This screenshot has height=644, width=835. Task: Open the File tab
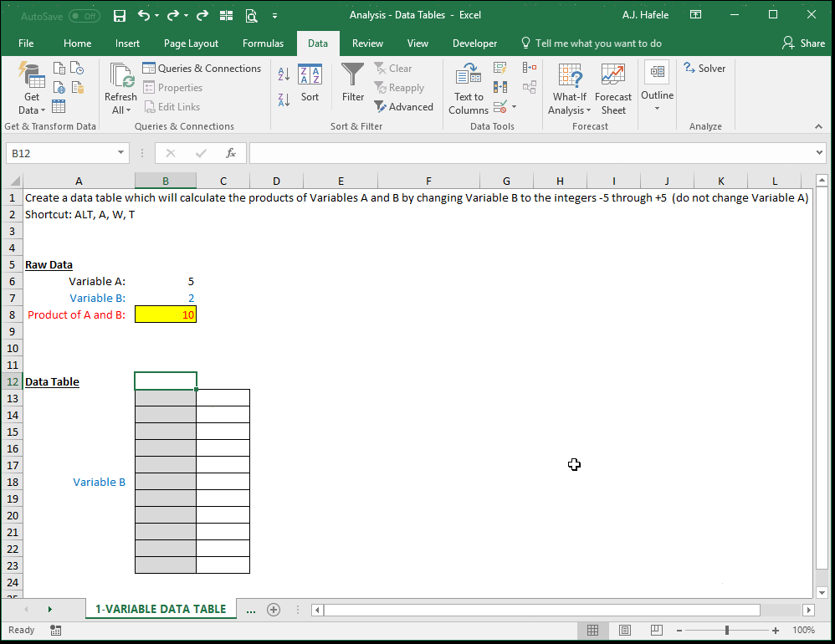pos(26,43)
